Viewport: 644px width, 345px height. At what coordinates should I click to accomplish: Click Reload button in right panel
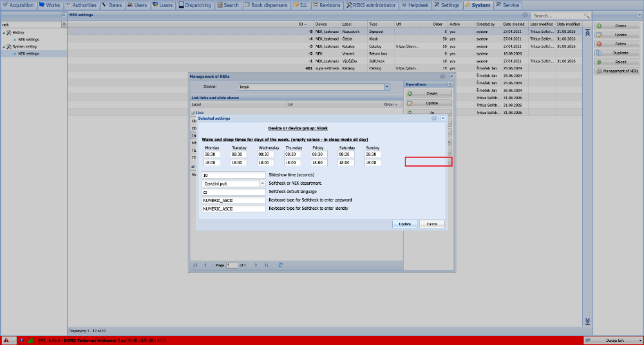coord(618,62)
